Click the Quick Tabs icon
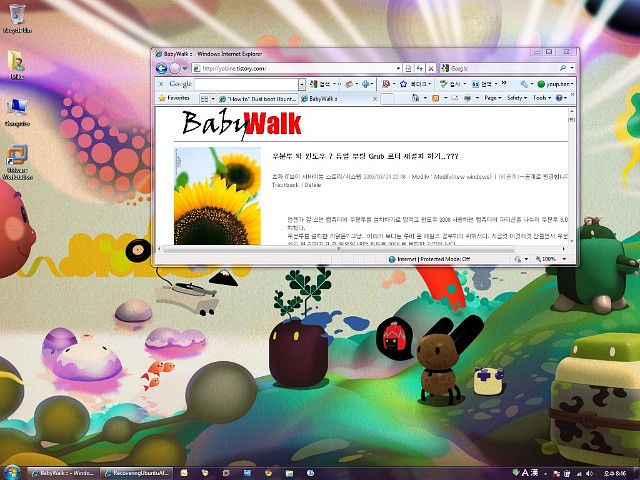Image resolution: width=640 pixels, height=480 pixels. pos(204,99)
